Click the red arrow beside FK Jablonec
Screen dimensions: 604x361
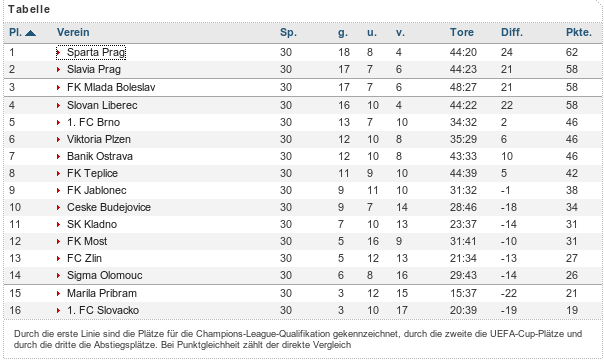coord(58,190)
